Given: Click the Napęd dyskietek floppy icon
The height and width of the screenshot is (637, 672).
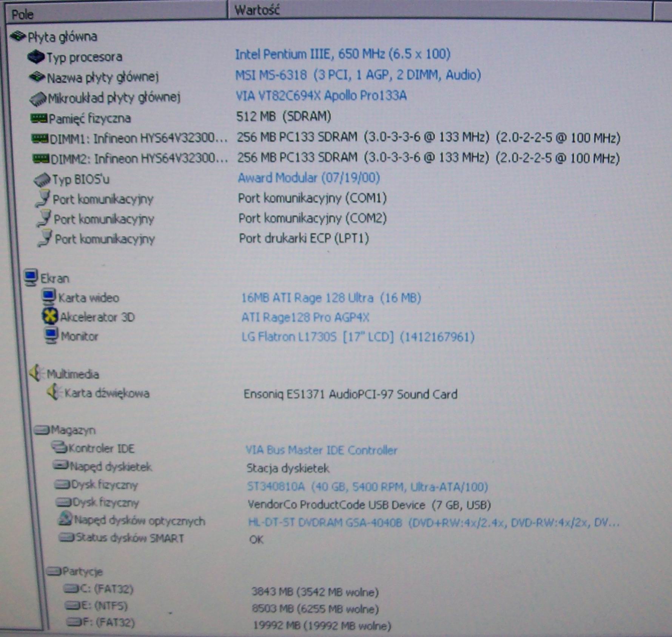Looking at the screenshot, I should 60,465.
